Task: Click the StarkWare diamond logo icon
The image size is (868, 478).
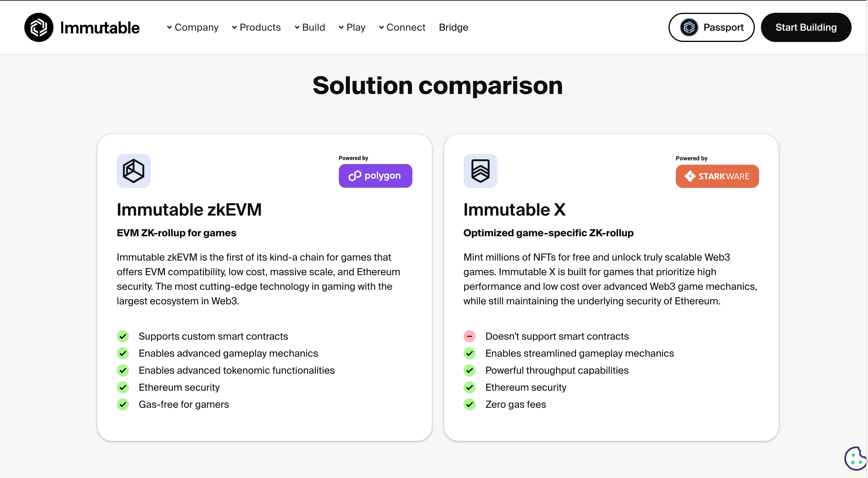Action: click(x=690, y=176)
